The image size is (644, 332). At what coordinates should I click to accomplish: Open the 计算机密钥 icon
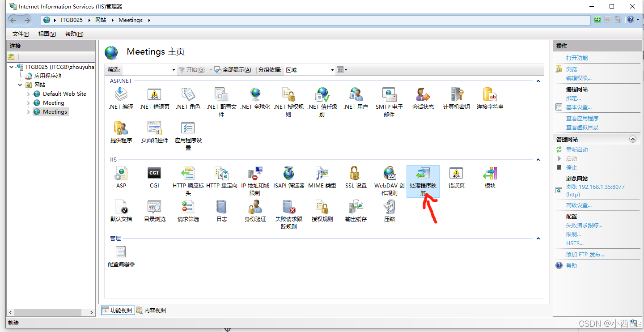456,98
